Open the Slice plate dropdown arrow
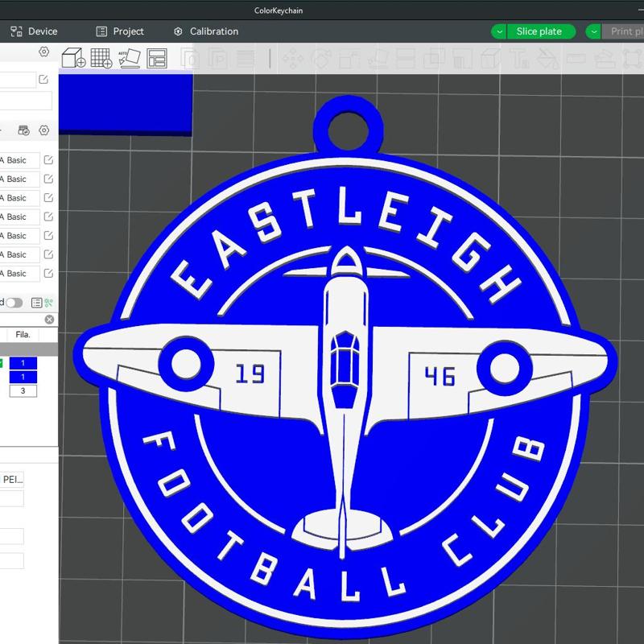This screenshot has height=644, width=644. pos(499,31)
